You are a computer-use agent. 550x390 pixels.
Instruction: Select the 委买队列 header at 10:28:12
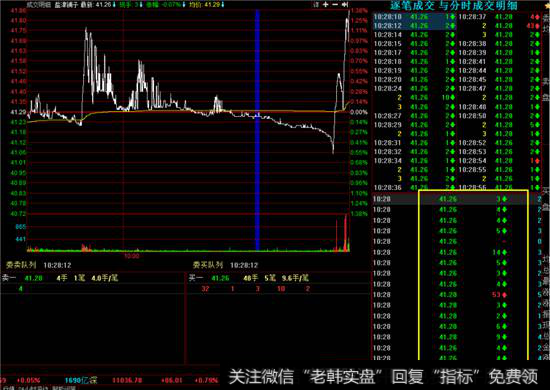[225, 265]
